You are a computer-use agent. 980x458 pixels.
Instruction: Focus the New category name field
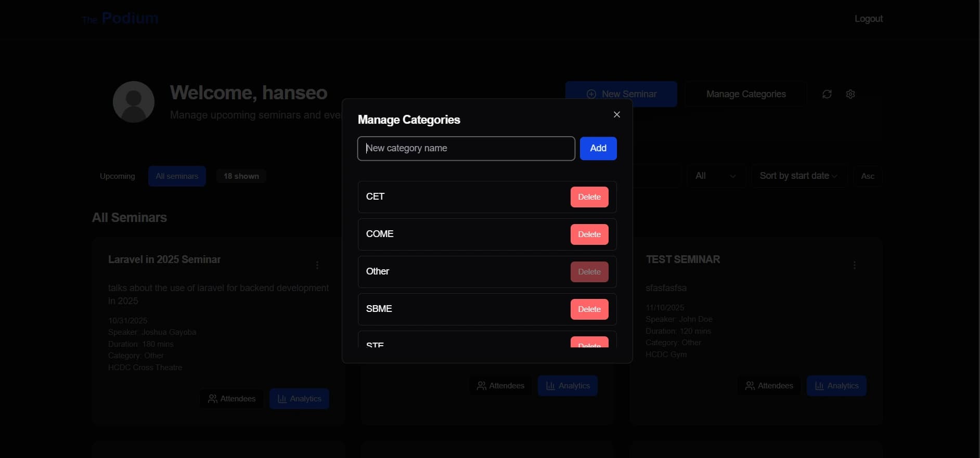[x=466, y=149]
